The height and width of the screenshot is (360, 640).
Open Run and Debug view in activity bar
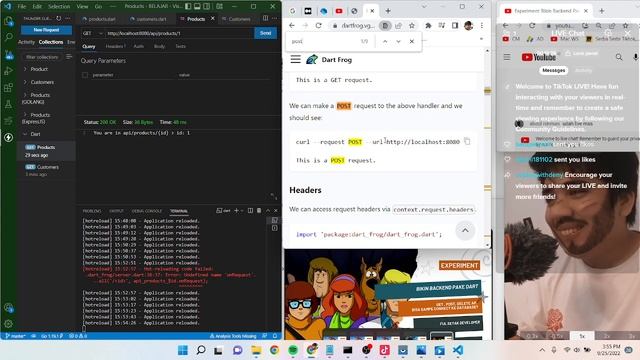tap(9, 71)
